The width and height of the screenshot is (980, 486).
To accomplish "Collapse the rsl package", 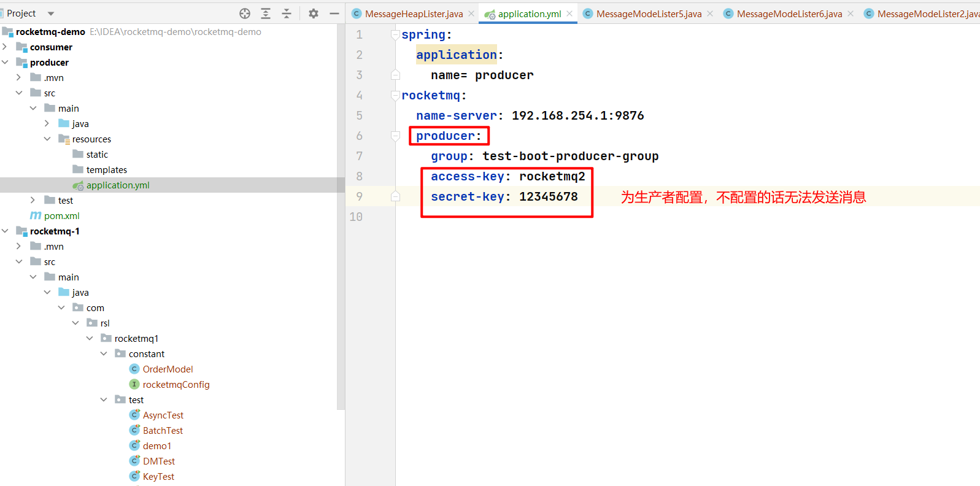I will [75, 323].
